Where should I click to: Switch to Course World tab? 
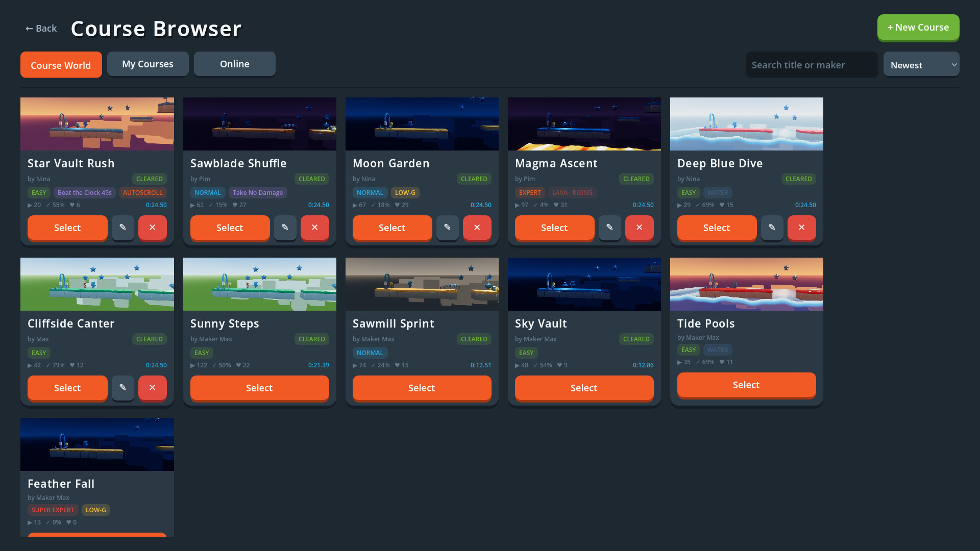[61, 65]
